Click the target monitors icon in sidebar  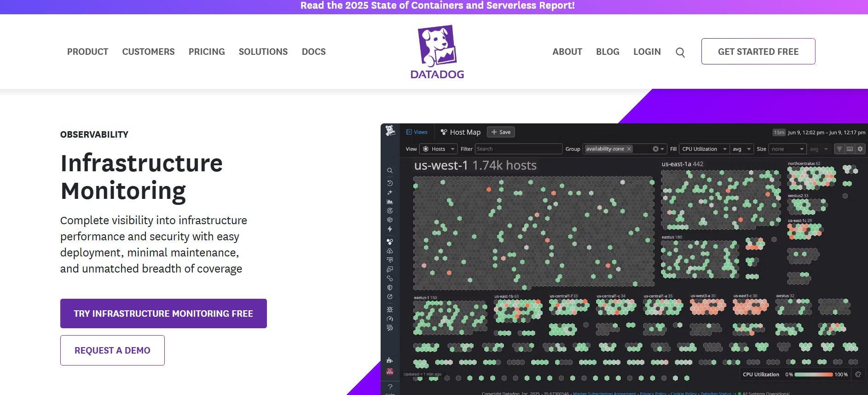coord(390,211)
